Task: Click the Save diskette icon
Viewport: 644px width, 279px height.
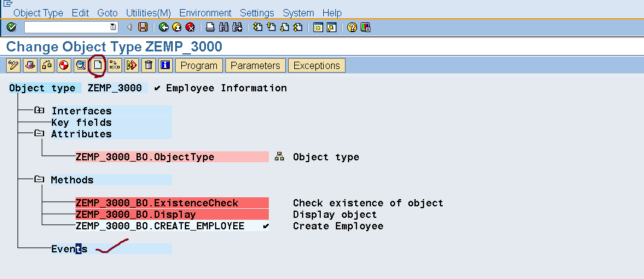Action: tap(143, 28)
